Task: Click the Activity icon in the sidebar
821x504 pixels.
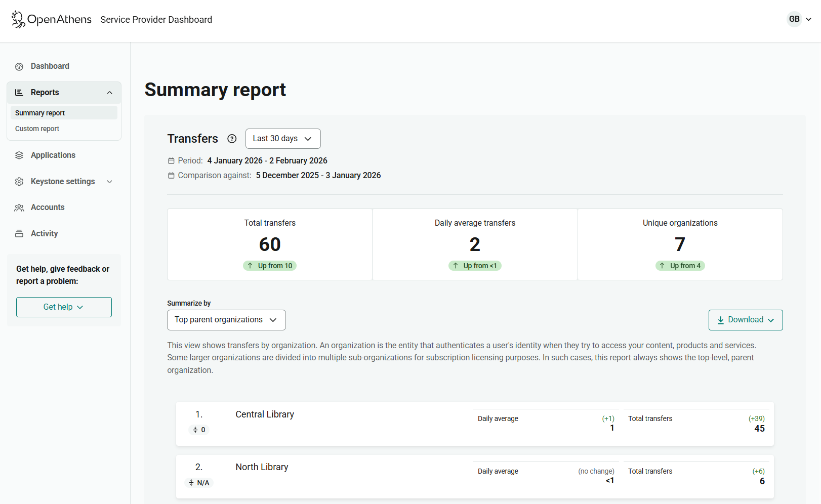Action: click(x=19, y=233)
